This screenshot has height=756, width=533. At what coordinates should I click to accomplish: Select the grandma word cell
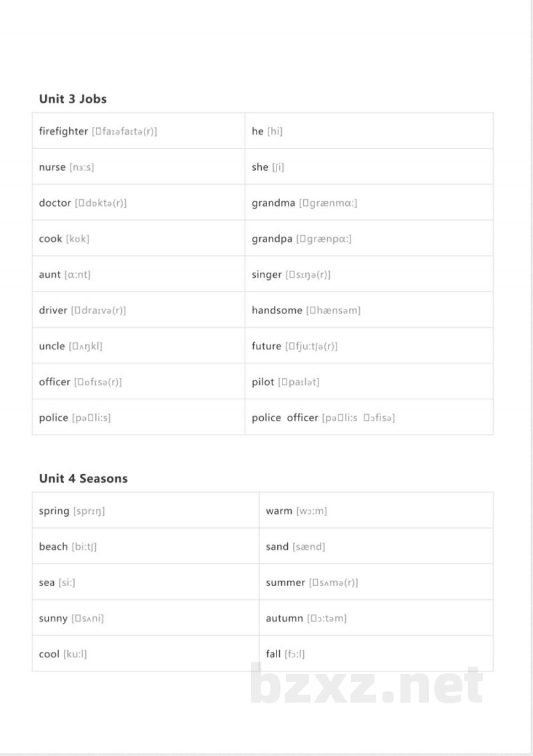coord(369,203)
